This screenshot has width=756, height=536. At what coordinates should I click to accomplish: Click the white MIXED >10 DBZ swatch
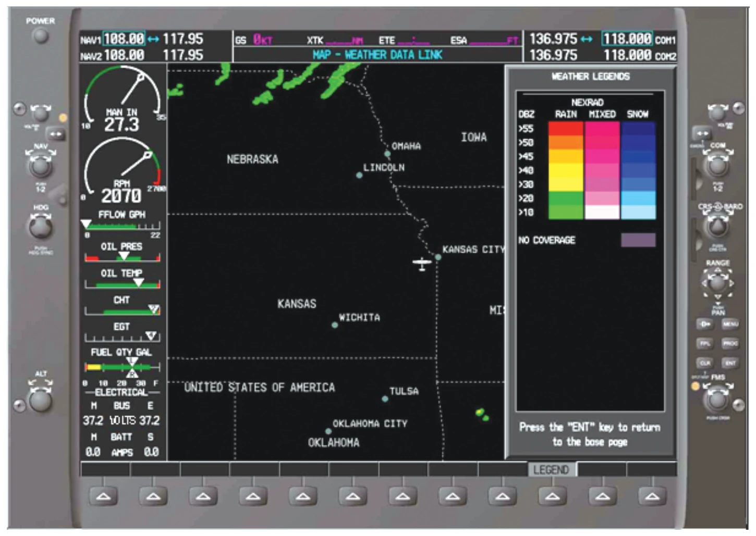pyautogui.click(x=602, y=212)
